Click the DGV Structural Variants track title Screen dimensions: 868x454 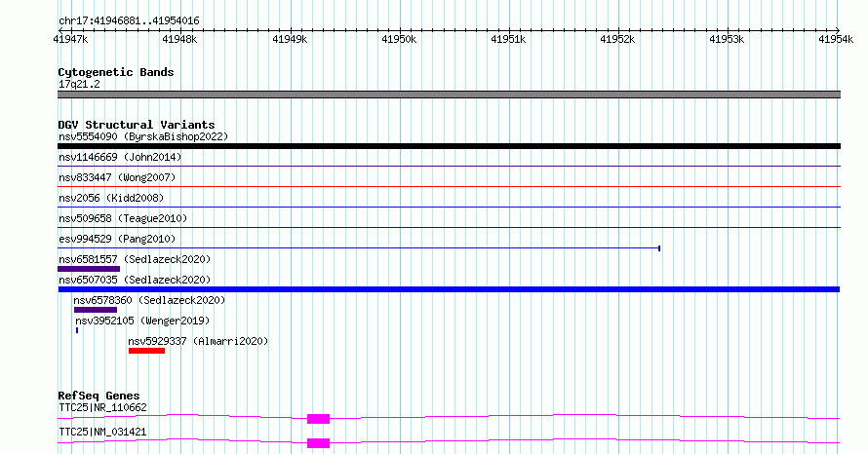click(137, 125)
